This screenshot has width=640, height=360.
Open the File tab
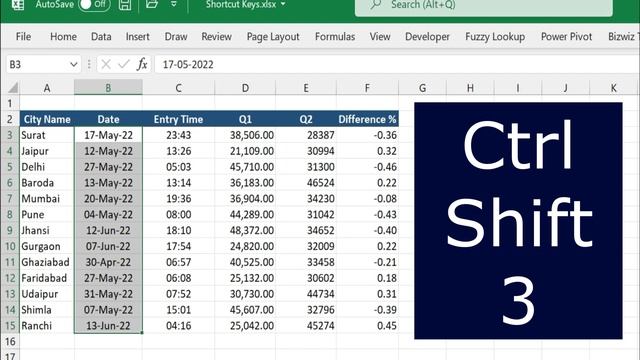click(23, 37)
